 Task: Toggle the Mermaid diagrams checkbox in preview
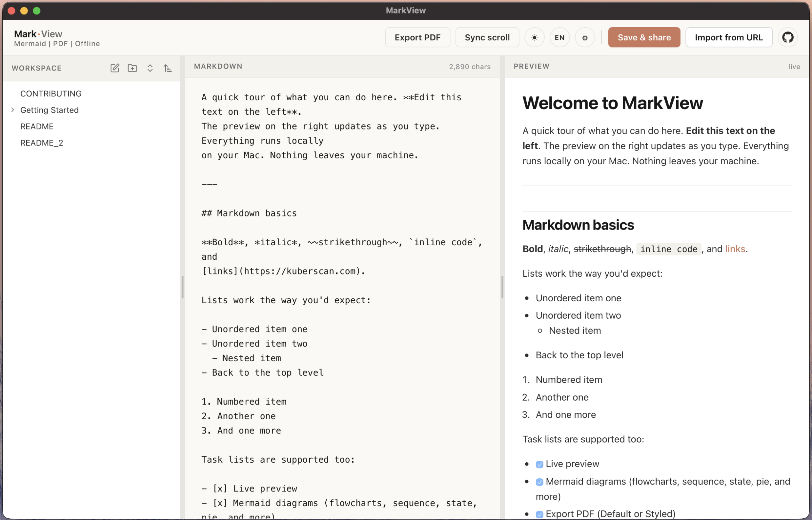point(539,482)
